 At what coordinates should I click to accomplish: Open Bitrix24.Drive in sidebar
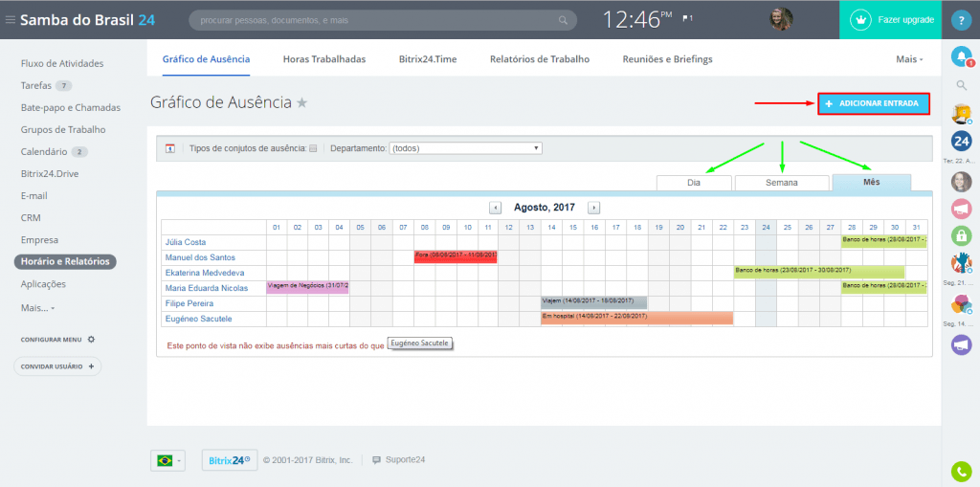coord(50,173)
